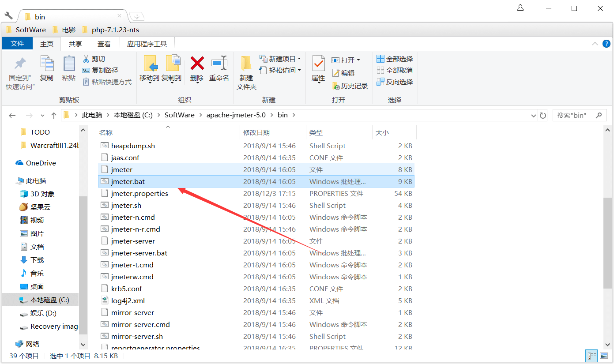
Task: Open Easy access (轻松访问) dropdown
Action: (x=280, y=70)
